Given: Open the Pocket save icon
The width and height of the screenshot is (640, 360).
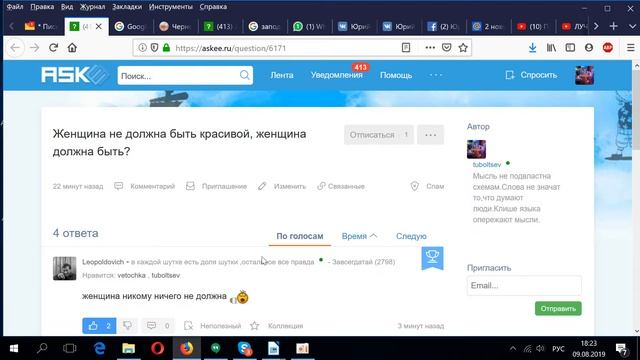Looking at the screenshot, I should (447, 48).
